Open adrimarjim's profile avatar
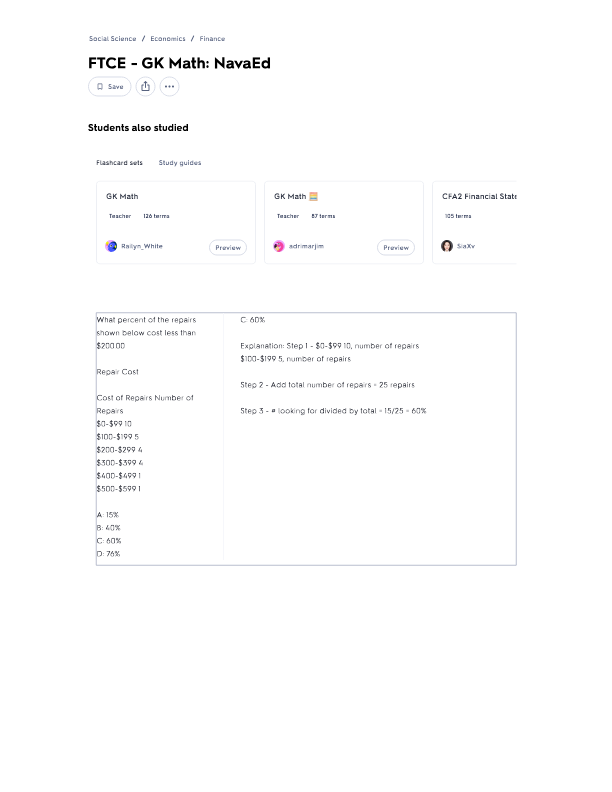The width and height of the screenshot is (612, 792). pos(279,246)
